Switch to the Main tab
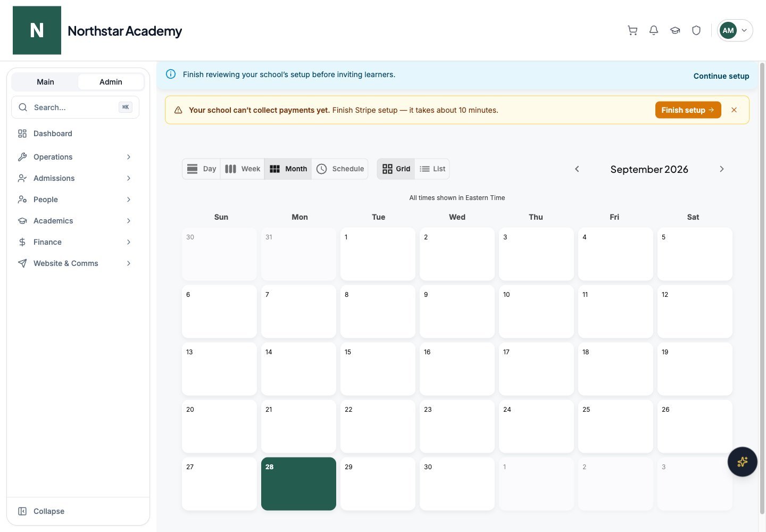 pyautogui.click(x=45, y=82)
